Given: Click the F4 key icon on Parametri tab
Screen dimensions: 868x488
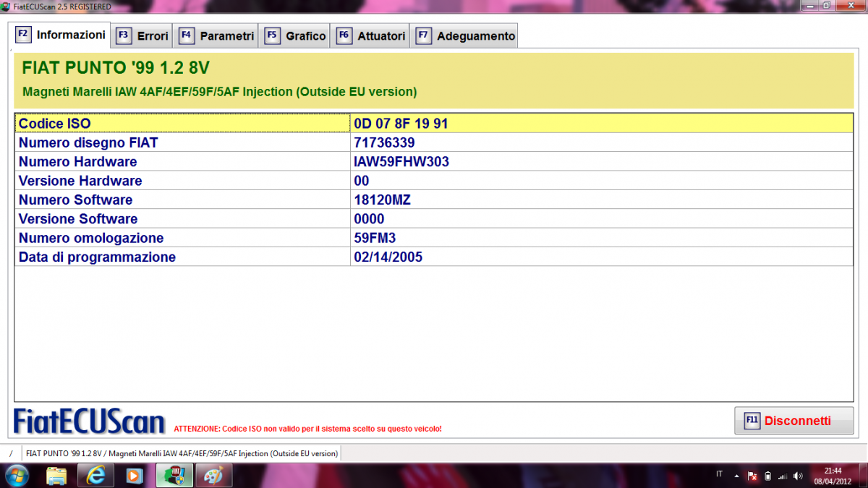Looking at the screenshot, I should (187, 35).
